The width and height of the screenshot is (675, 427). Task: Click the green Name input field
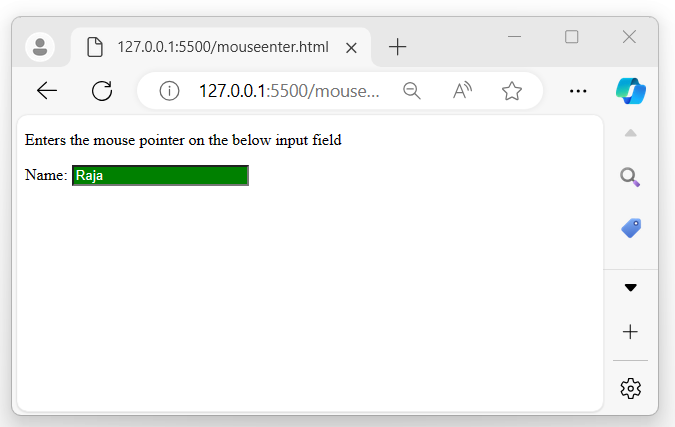pyautogui.click(x=160, y=176)
